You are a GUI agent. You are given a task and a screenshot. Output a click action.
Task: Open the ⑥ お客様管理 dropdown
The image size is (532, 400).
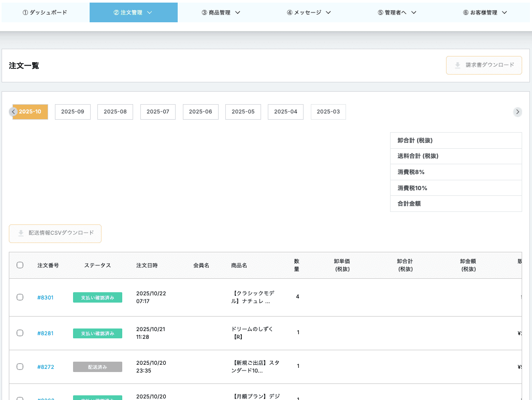coord(485,12)
